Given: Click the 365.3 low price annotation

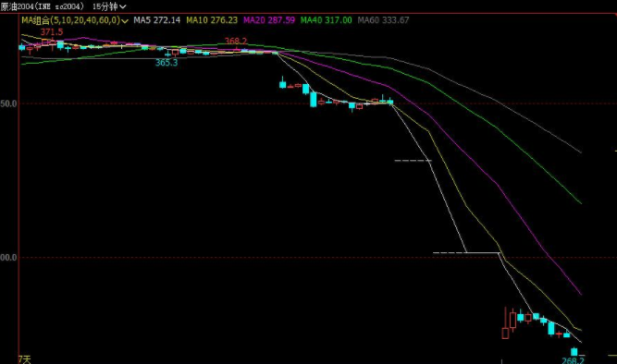Looking at the screenshot, I should [167, 63].
